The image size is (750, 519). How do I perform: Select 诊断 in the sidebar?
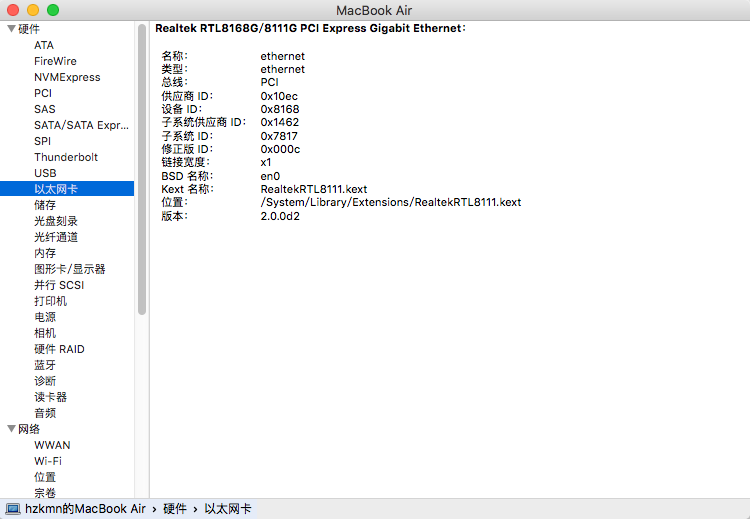tap(45, 381)
